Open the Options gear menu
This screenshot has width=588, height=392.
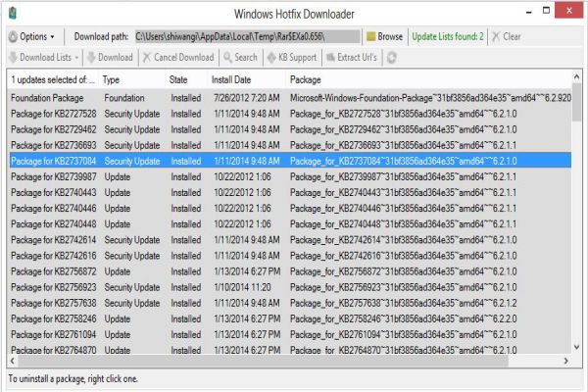[32, 37]
